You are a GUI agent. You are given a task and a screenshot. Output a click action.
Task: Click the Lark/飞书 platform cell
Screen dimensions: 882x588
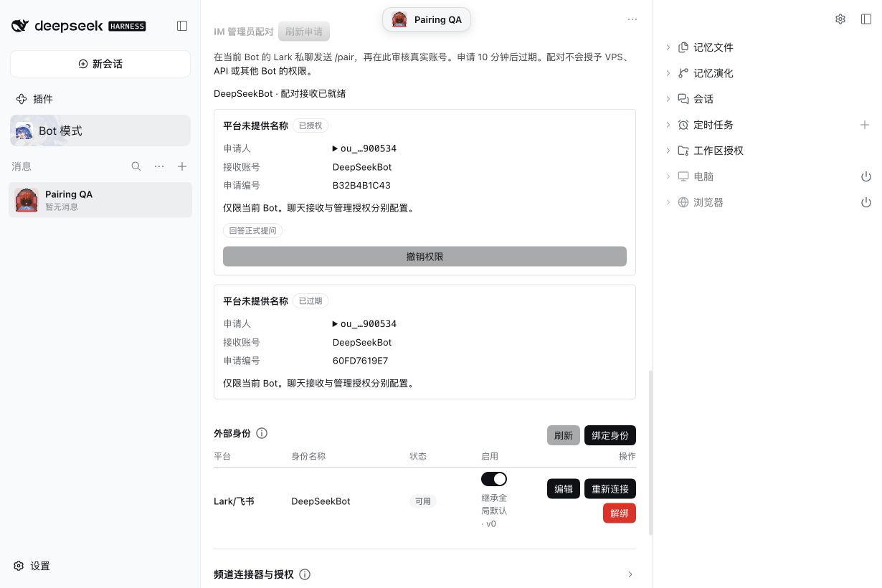234,501
